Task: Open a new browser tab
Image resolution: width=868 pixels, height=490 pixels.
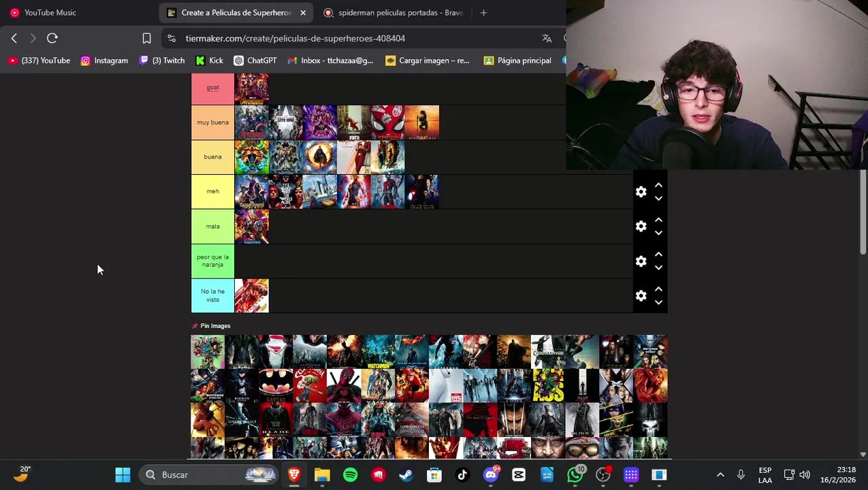Action: 483,12
